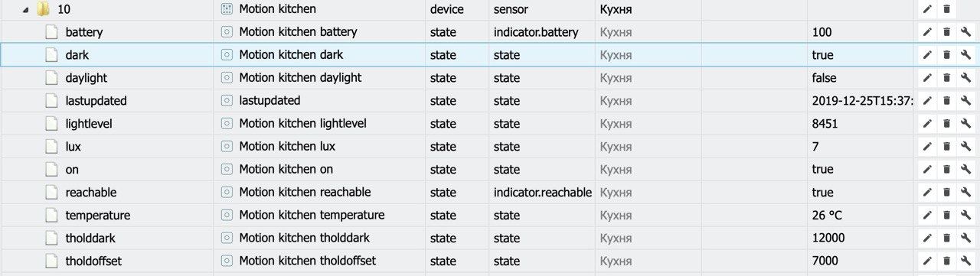Click the name 'Motion kitchen dark'
The image size is (980, 276).
291,55
